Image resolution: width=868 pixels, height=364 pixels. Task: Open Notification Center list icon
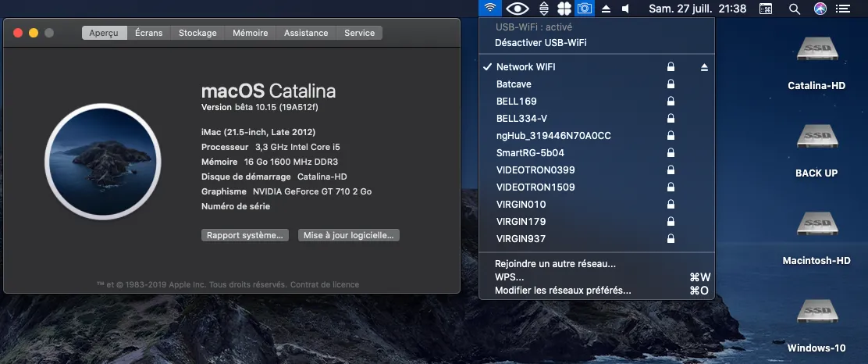(842, 9)
